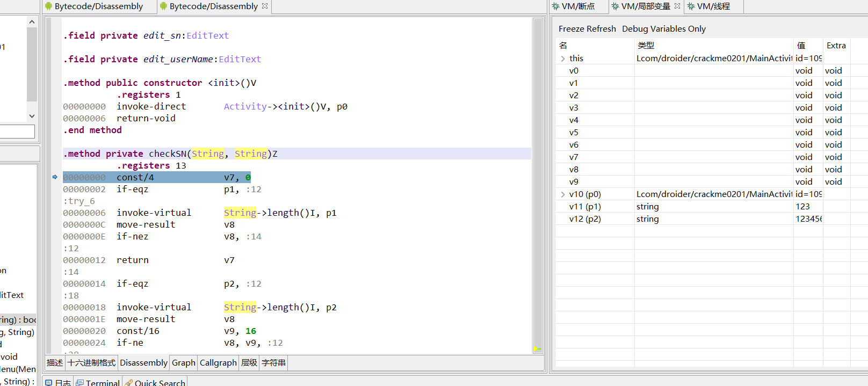The image size is (868, 386).
Task: Toggle Freeze Refresh in variables panel
Action: click(x=587, y=29)
